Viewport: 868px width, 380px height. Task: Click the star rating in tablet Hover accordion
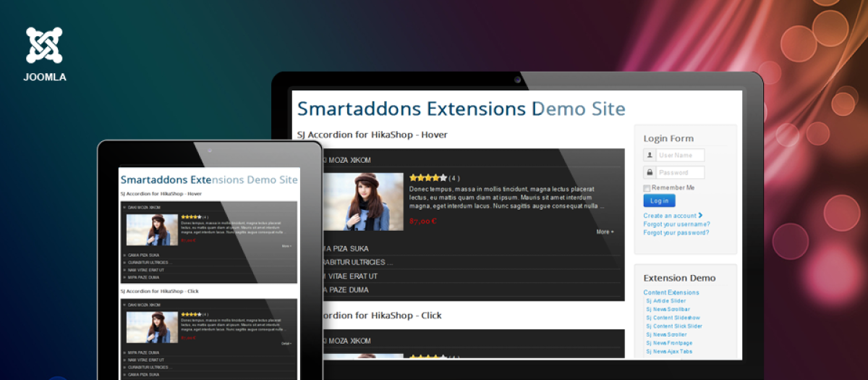[190, 216]
